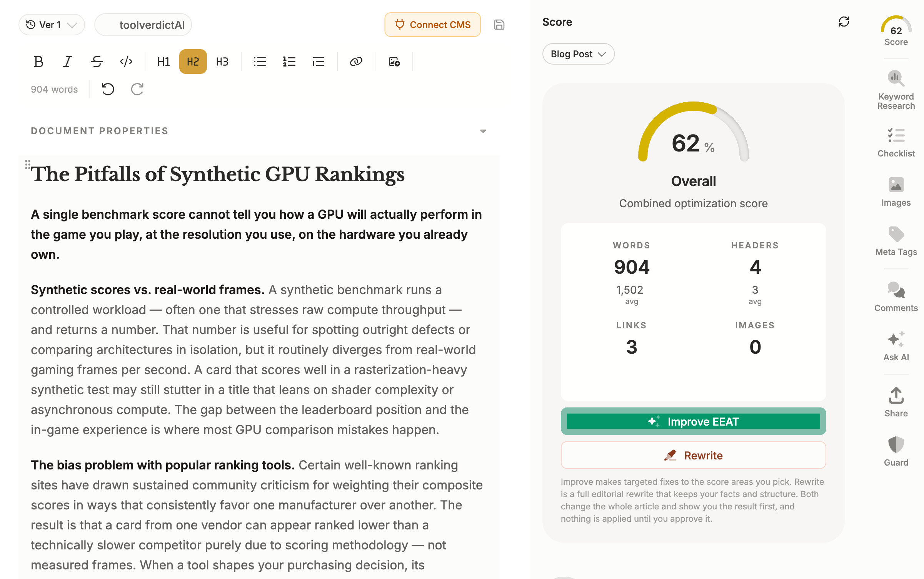Open the Comments panel

click(x=896, y=296)
